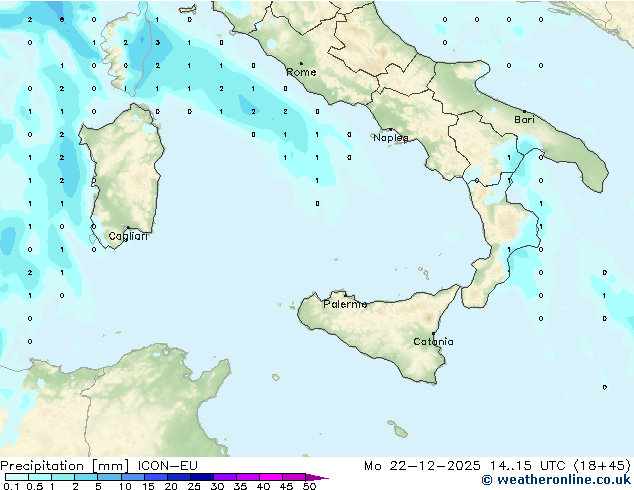Select the 2–5 mm legend swatch

click(86, 477)
